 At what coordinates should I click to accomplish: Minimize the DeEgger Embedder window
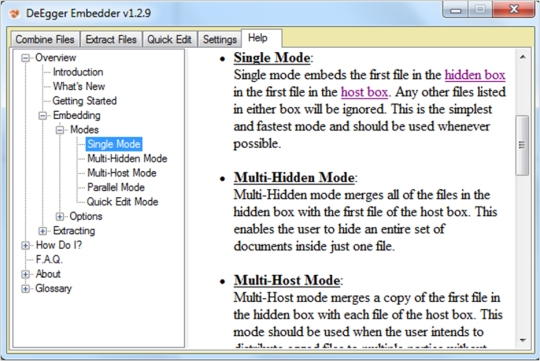click(x=456, y=10)
